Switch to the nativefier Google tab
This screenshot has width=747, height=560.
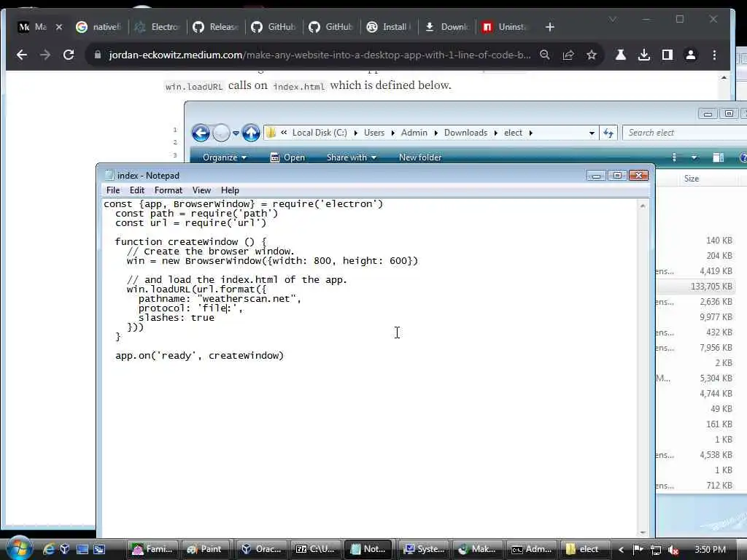tap(98, 27)
